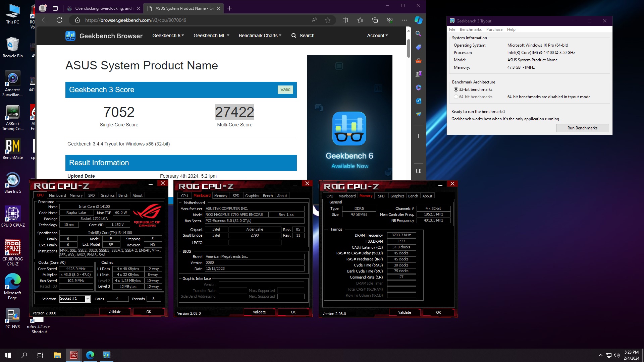Open CPUID CPU-Z desktop icon
This screenshot has height=362, width=644.
coord(13,217)
